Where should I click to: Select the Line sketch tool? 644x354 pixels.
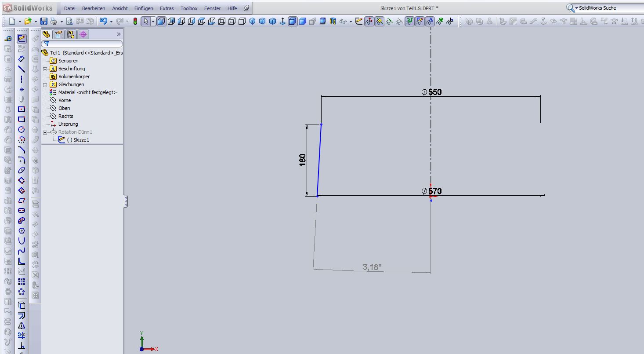(x=22, y=69)
